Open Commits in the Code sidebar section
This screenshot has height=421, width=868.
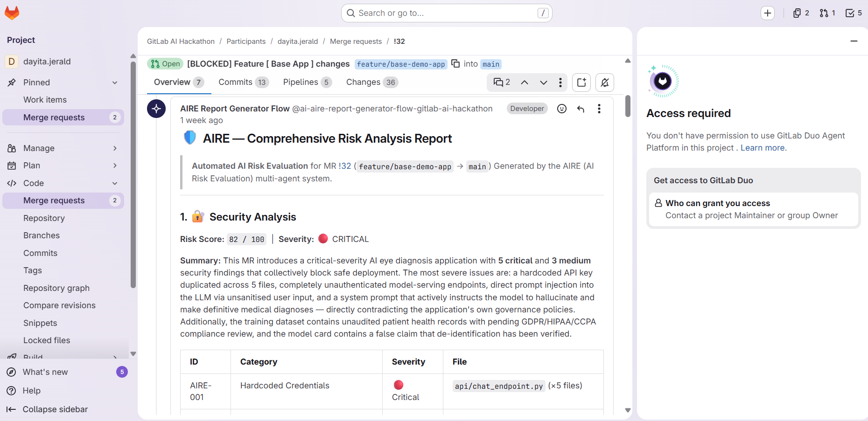[x=63, y=253]
